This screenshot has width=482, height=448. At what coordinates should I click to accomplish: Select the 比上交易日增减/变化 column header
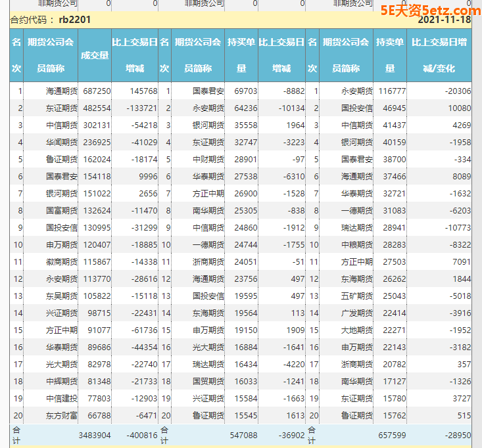tap(439, 55)
